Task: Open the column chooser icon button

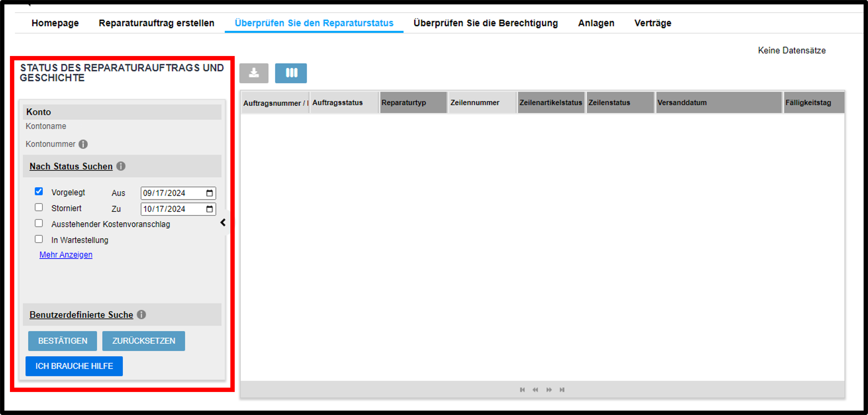Action: tap(291, 73)
